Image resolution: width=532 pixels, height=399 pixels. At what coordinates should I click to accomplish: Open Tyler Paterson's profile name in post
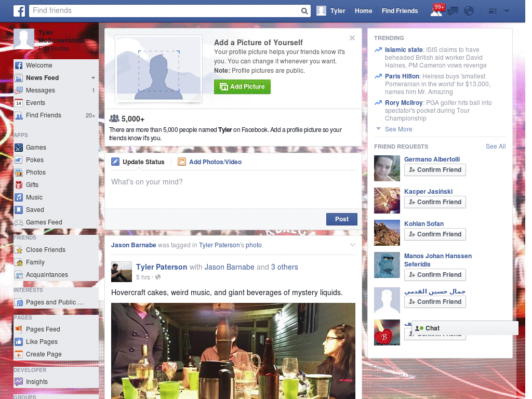pos(162,267)
